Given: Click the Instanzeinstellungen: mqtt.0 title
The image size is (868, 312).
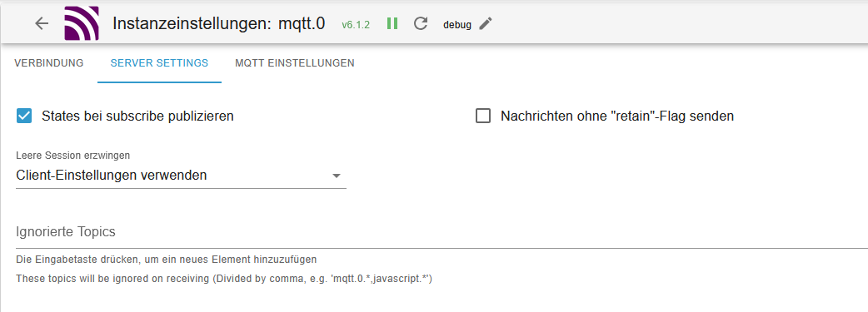Looking at the screenshot, I should 218,24.
